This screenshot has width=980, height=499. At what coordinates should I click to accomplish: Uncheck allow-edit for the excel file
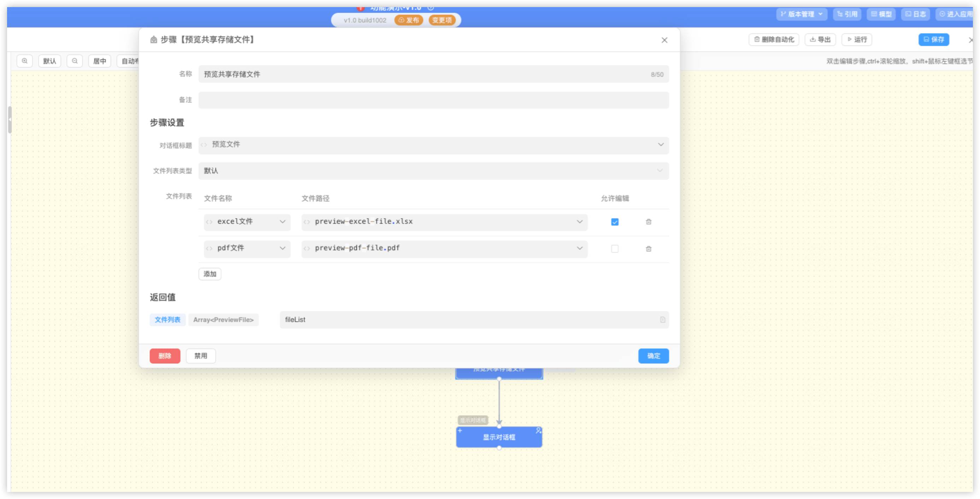point(615,222)
